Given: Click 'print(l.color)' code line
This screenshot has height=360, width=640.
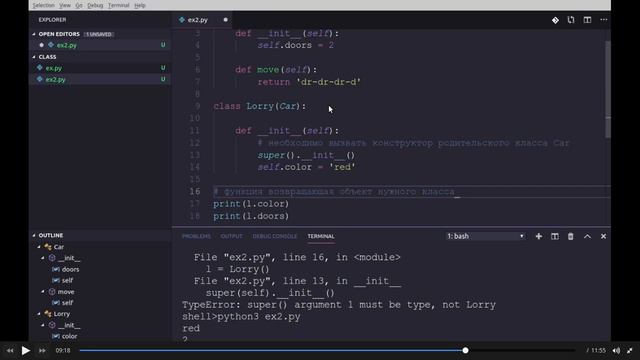Looking at the screenshot, I should tap(251, 204).
